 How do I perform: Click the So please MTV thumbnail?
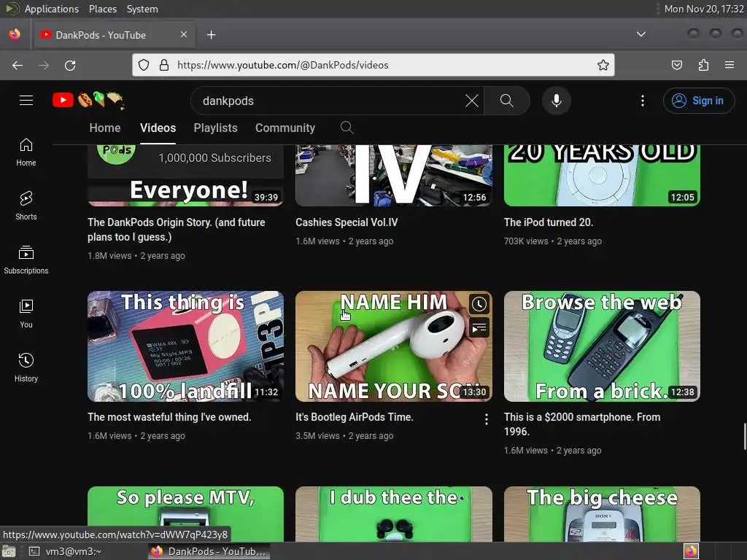(x=186, y=514)
